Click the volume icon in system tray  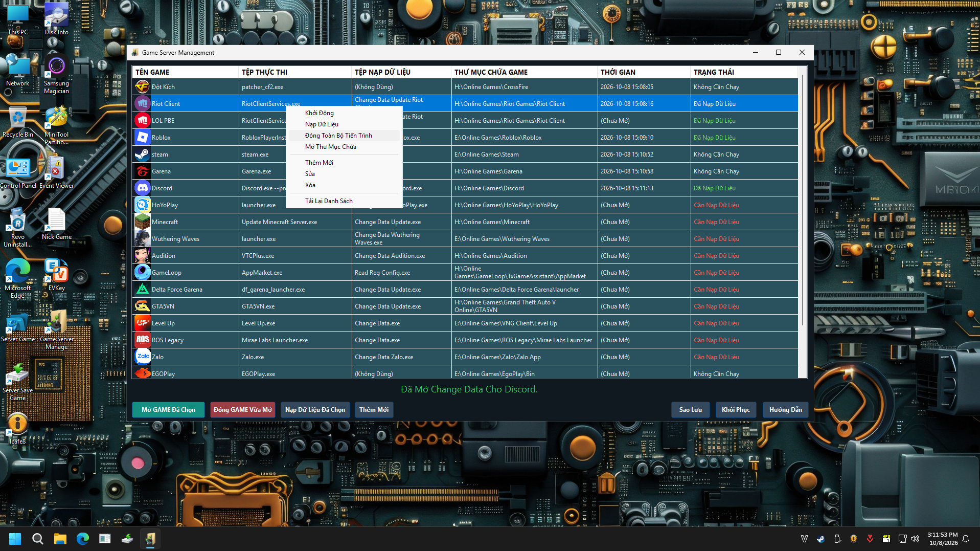tap(915, 539)
